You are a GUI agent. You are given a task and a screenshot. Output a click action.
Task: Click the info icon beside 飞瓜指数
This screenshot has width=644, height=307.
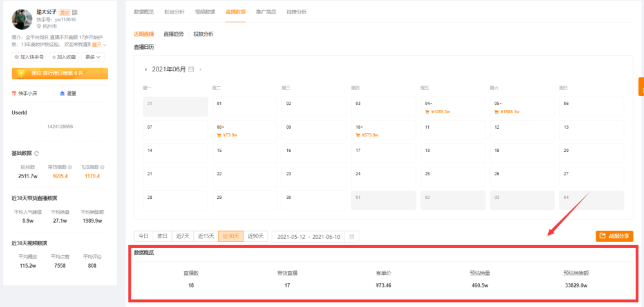click(x=102, y=167)
